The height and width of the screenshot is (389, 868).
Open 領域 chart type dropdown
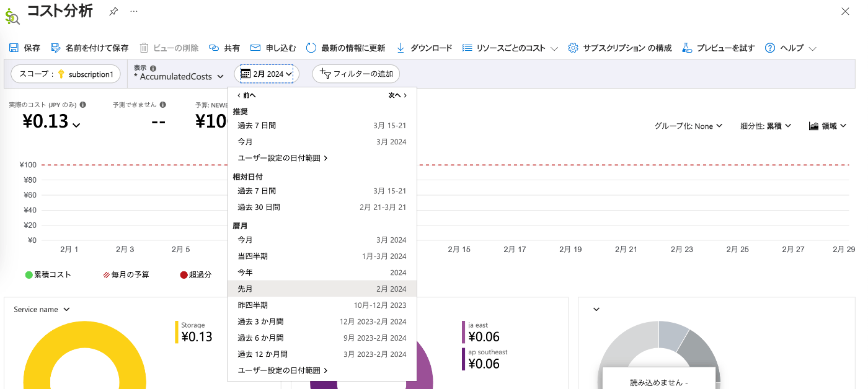point(828,126)
